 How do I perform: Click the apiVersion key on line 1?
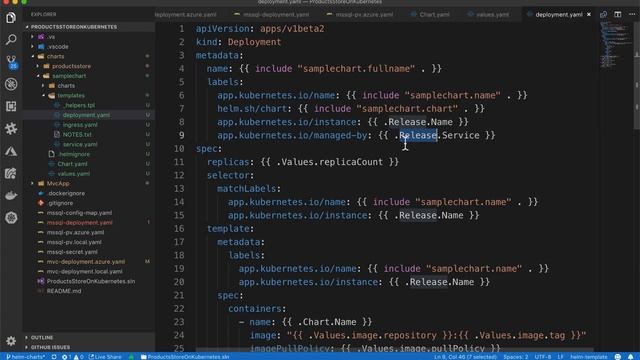(222, 29)
